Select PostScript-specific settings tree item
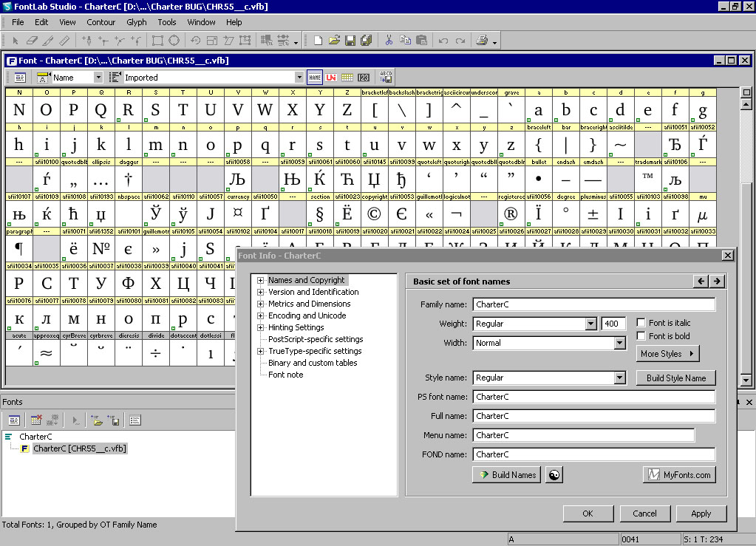This screenshot has width=756, height=546. [x=316, y=339]
